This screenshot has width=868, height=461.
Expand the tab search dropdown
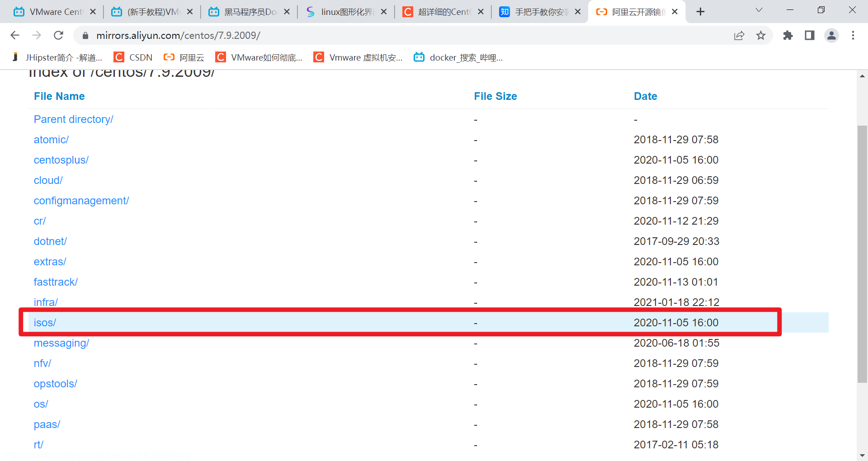pyautogui.click(x=759, y=10)
